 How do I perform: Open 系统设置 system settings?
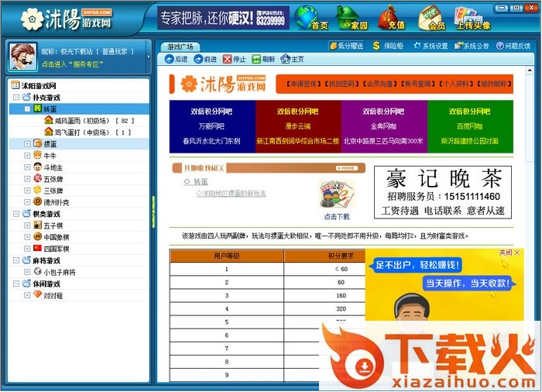point(430,46)
